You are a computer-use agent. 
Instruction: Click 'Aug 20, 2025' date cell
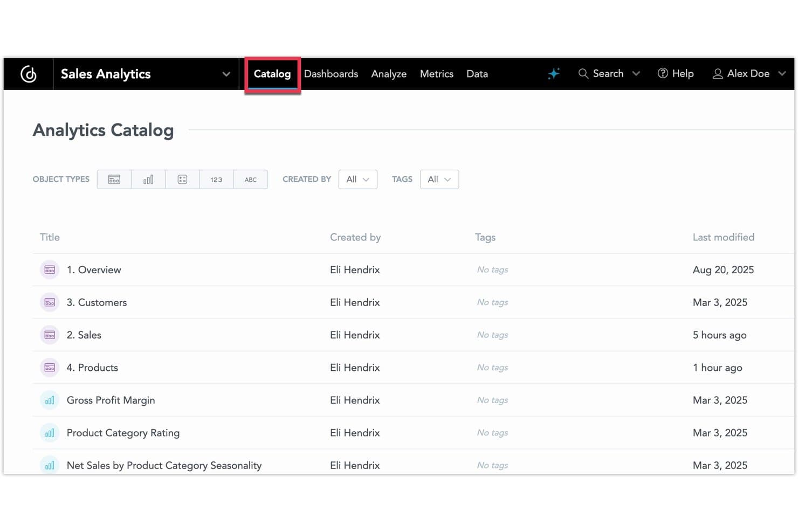tap(724, 270)
